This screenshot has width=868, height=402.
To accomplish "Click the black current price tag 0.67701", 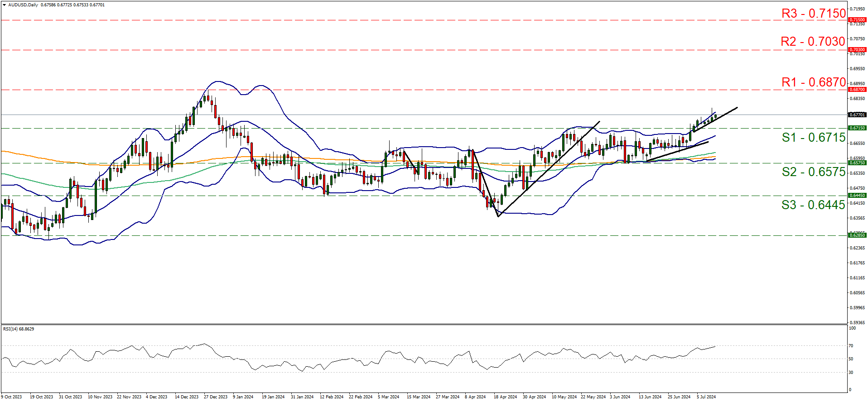I will pyautogui.click(x=857, y=115).
